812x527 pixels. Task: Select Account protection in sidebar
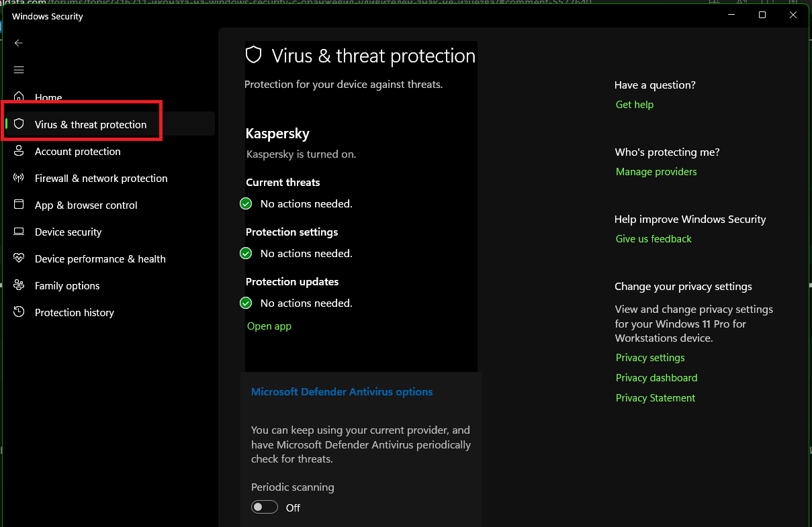click(x=78, y=151)
